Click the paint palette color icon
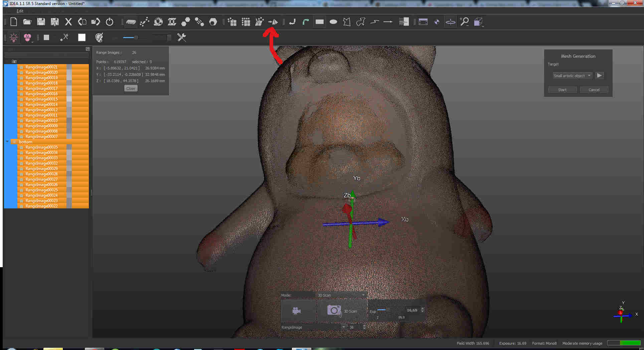644x350 pixels. (x=99, y=37)
